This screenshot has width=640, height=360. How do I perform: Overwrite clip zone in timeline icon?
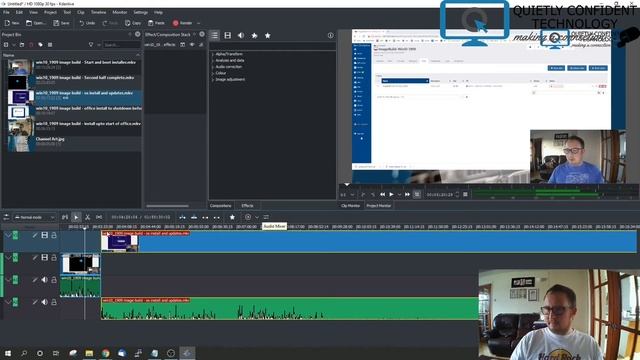tap(194, 217)
